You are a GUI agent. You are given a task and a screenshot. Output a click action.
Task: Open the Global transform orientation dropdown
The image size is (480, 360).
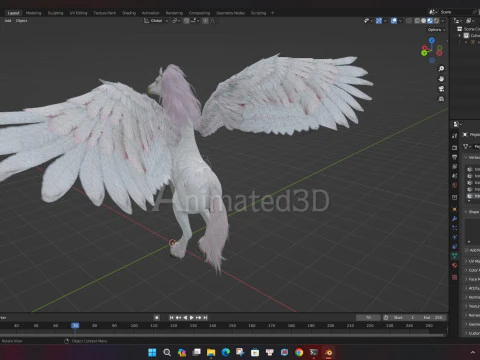[156, 21]
